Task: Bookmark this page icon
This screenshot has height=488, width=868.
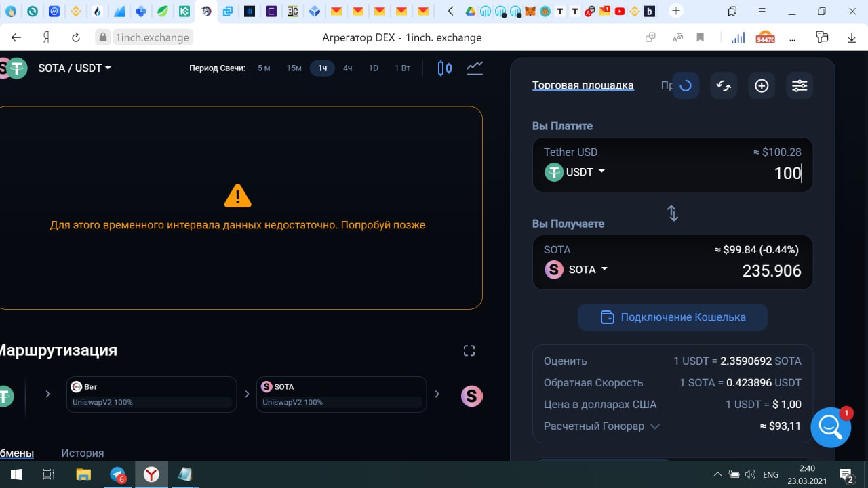Action: (701, 37)
